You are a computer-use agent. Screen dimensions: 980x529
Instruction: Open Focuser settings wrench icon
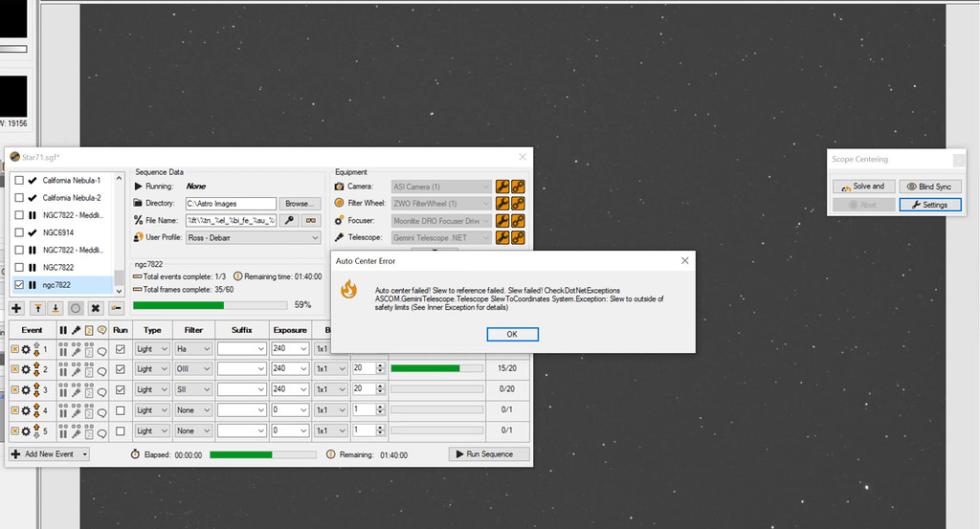(x=501, y=220)
